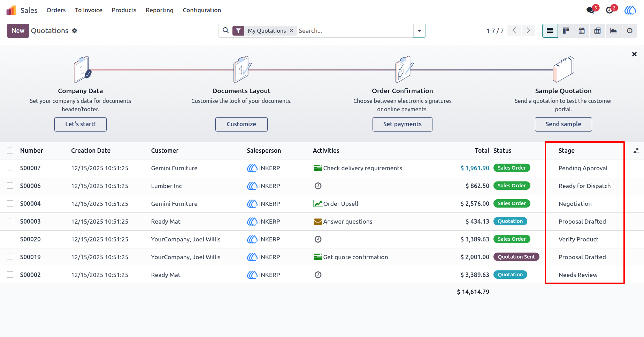Switch to graph view
Viewport: 644px width, 337px height.
pos(613,31)
